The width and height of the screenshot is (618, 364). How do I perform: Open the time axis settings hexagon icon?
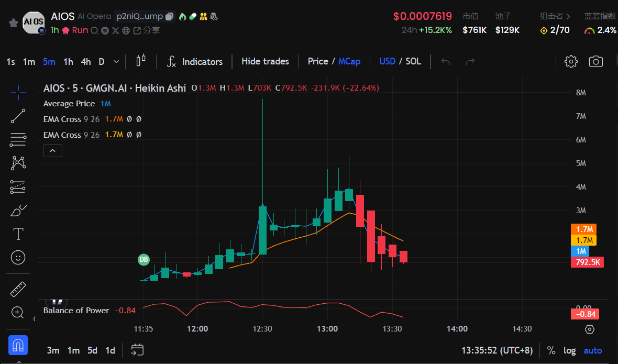[590, 329]
